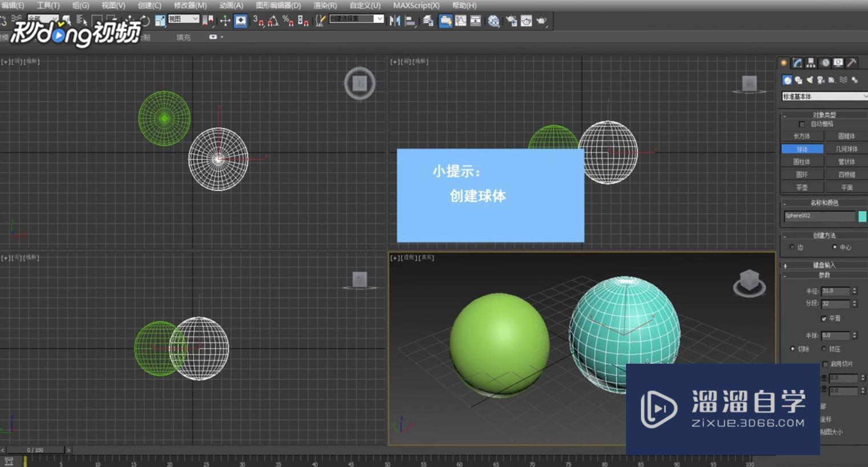Open the 标准基本体 primitives dropdown
The height and width of the screenshot is (467, 868).
coord(824,96)
